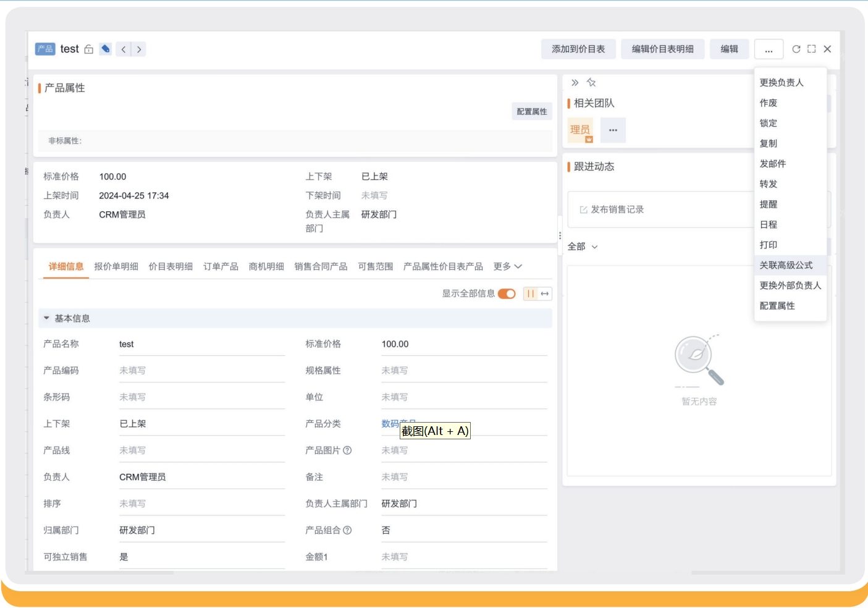This screenshot has width=868, height=608.
Task: Click 配置属性 button in 产品属性 section
Action: [532, 111]
